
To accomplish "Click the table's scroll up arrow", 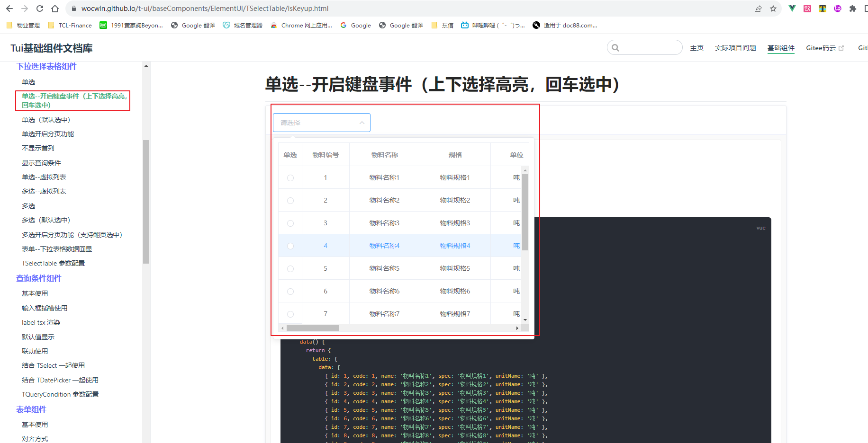I will point(525,170).
